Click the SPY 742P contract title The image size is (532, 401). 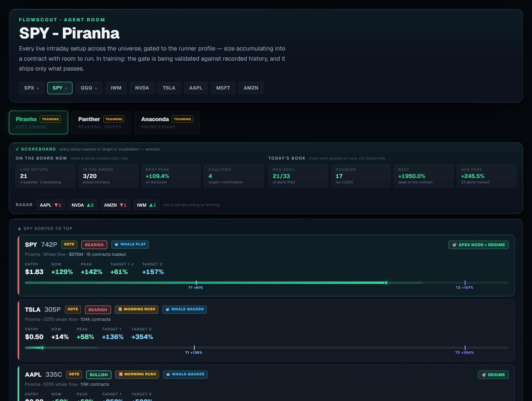[41, 245]
